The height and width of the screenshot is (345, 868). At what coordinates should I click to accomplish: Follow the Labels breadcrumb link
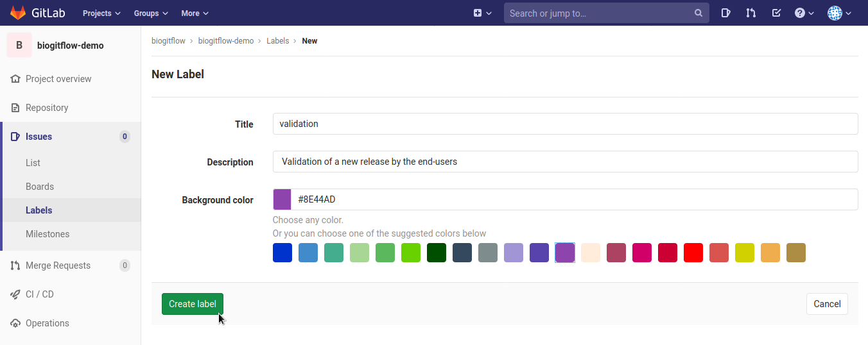(x=278, y=40)
